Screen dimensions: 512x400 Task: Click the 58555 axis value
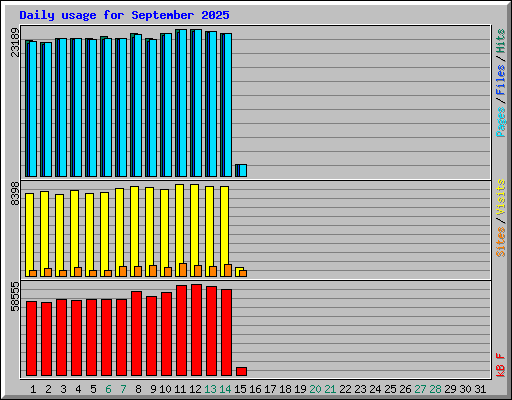(15, 296)
